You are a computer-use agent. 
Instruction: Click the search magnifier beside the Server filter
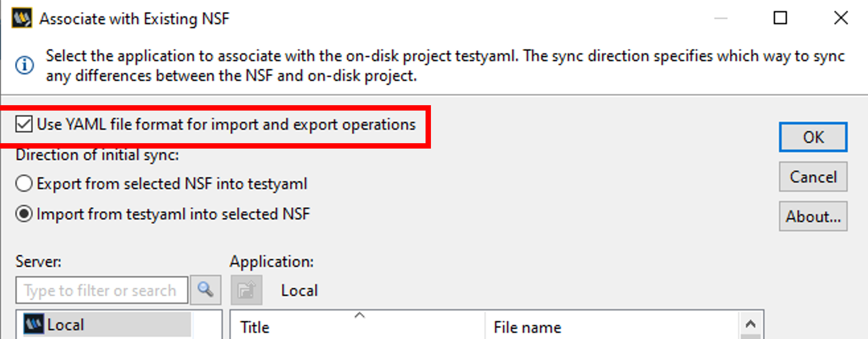[205, 290]
